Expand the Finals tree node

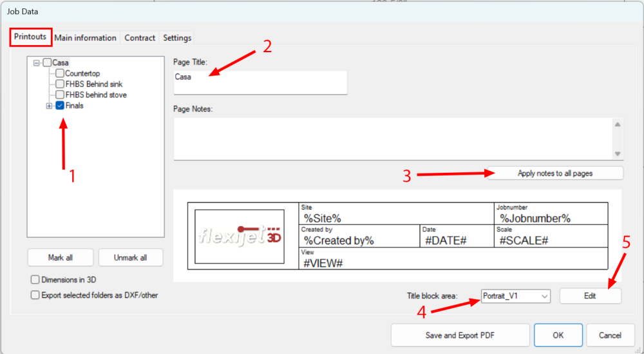click(x=50, y=106)
